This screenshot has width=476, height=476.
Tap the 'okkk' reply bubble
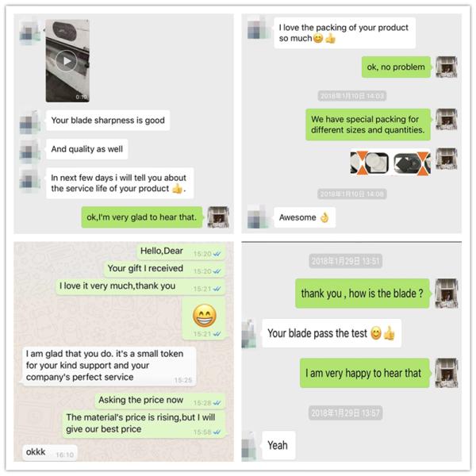pyautogui.click(x=50, y=453)
